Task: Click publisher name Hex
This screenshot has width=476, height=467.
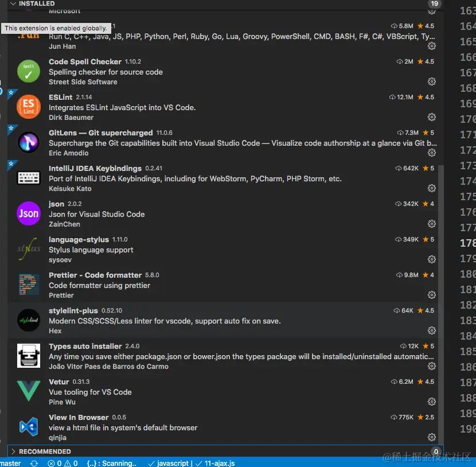Action: click(55, 331)
